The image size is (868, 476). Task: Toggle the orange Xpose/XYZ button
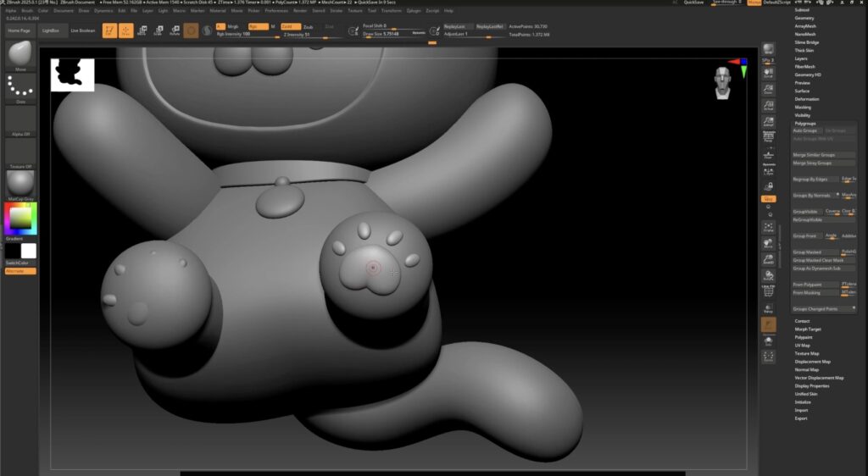768,199
